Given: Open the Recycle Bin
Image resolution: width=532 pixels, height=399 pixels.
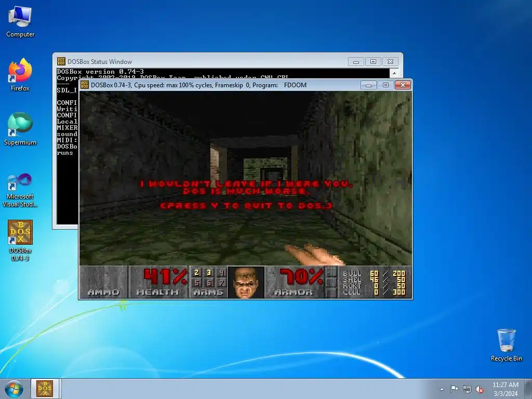Looking at the screenshot, I should pyautogui.click(x=506, y=345).
